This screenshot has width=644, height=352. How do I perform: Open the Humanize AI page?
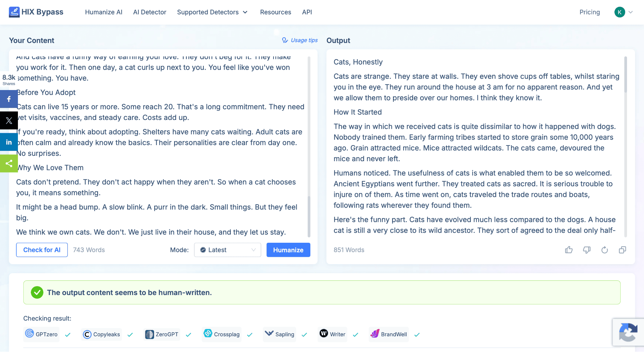click(x=103, y=12)
